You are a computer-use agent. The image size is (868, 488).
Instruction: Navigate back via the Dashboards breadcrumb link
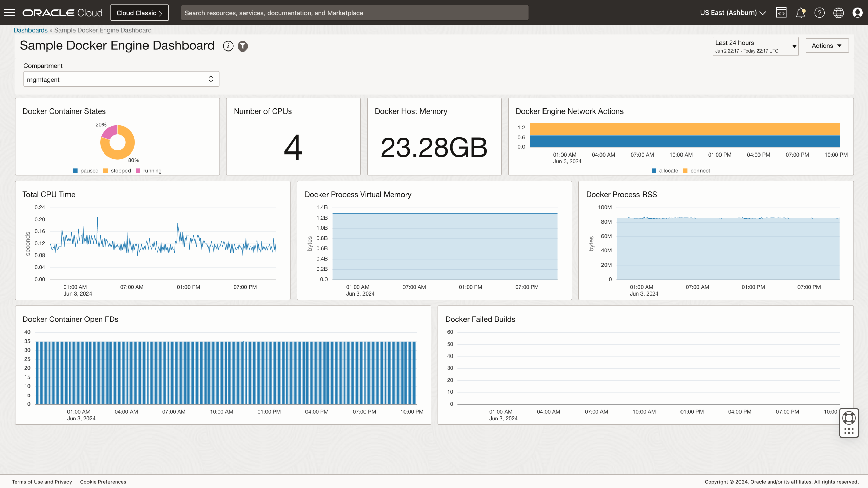coord(31,30)
